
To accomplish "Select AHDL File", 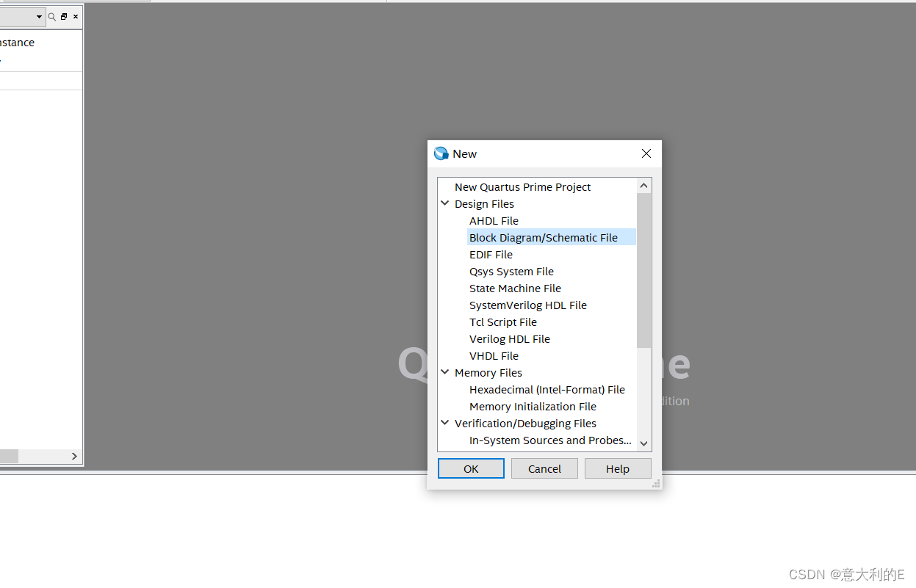I will pos(494,221).
